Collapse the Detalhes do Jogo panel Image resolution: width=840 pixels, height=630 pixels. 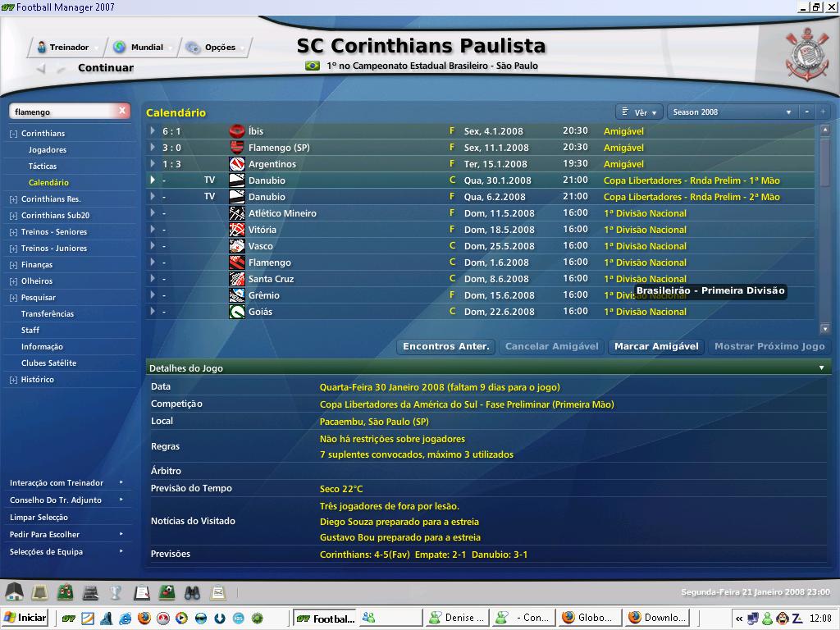pos(821,368)
